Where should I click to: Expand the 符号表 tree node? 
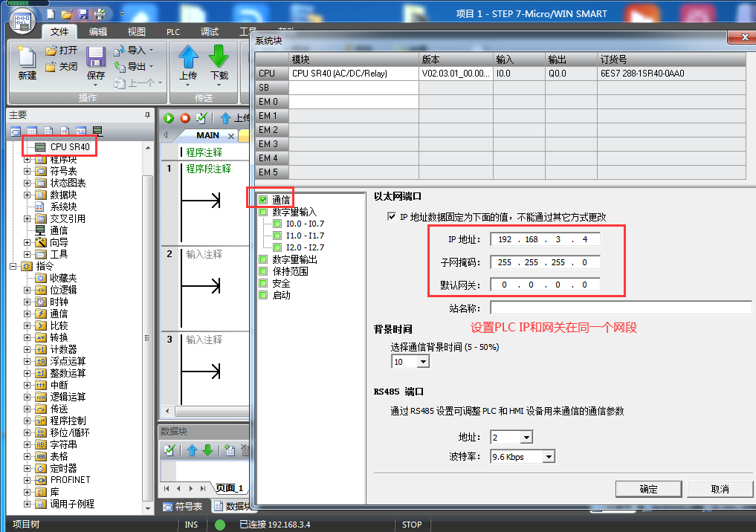pyautogui.click(x=27, y=171)
